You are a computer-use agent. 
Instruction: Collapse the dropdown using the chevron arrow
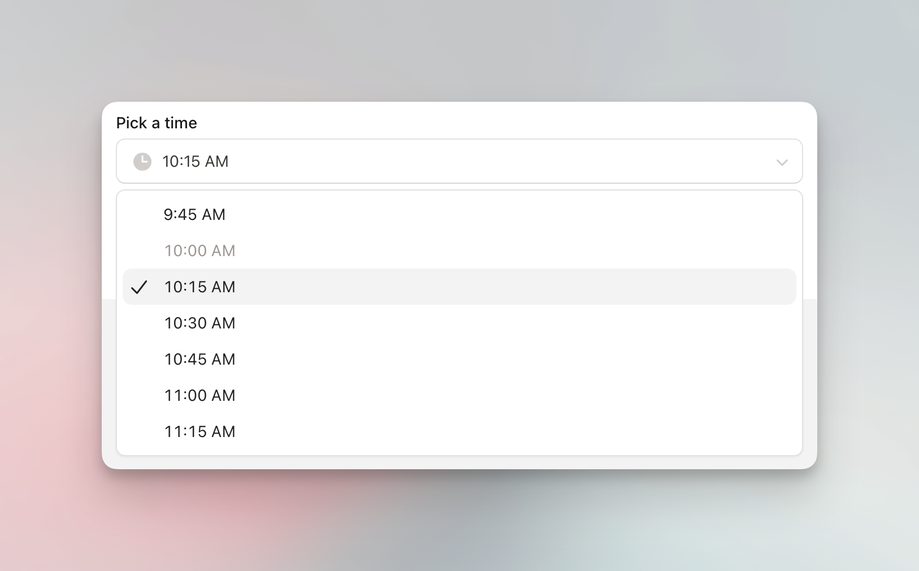pyautogui.click(x=782, y=162)
